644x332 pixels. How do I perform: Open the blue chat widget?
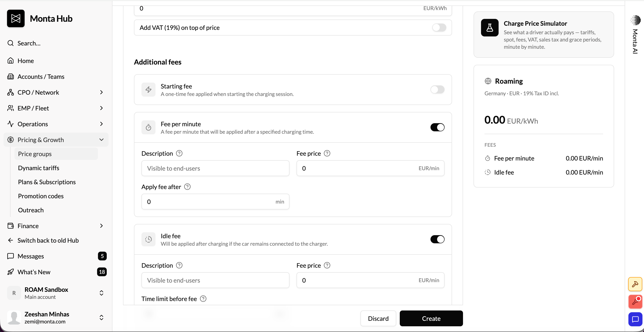[635, 319]
